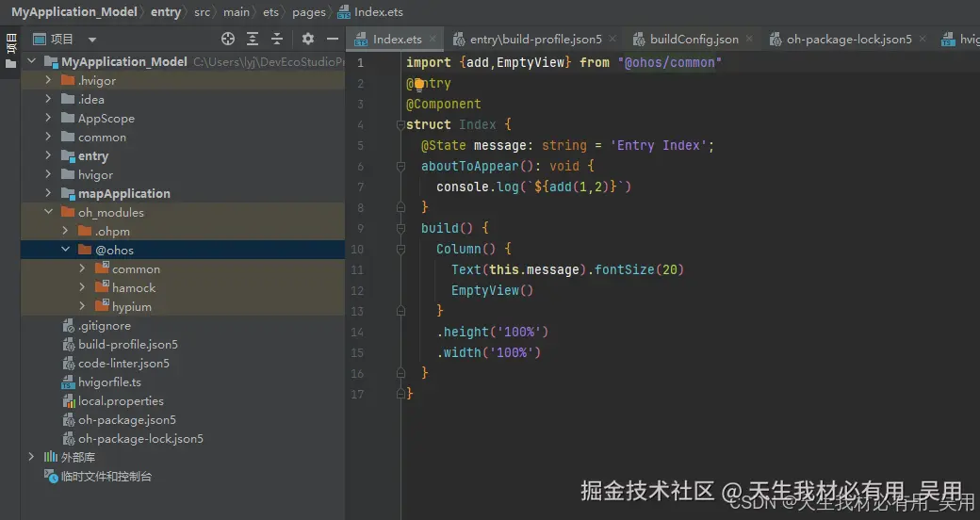Collapse the @ohos folder chevron
The height and width of the screenshot is (520, 980).
65,250
